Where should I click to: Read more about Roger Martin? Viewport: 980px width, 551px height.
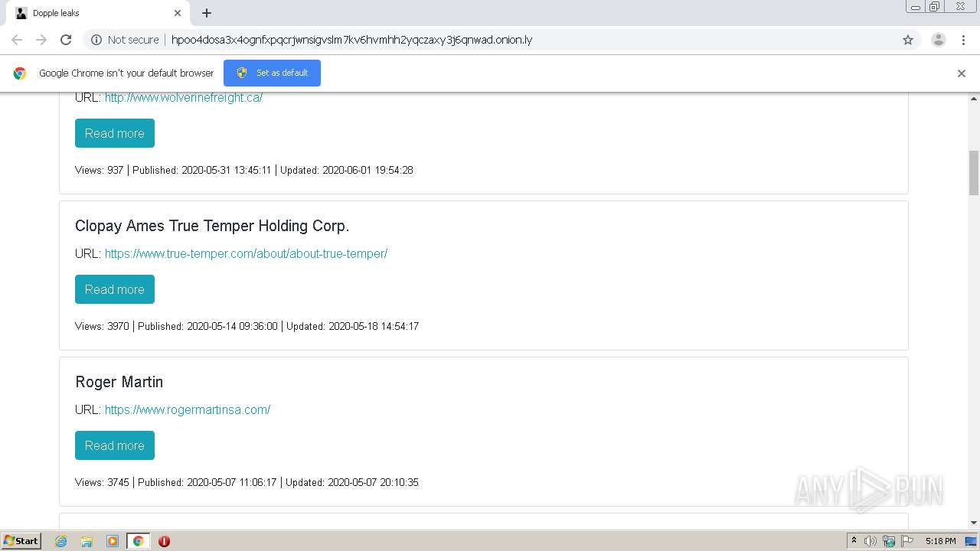115,445
